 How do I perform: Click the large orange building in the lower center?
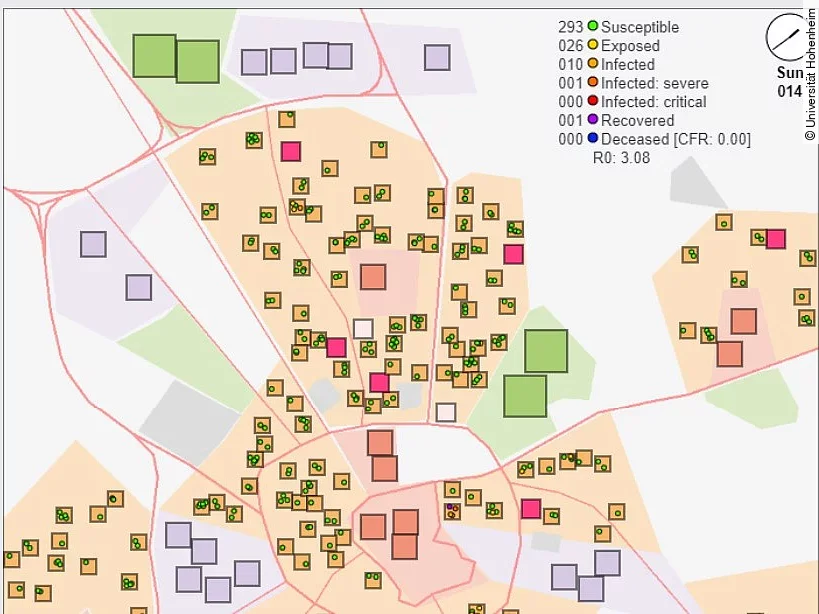[x=404, y=521]
